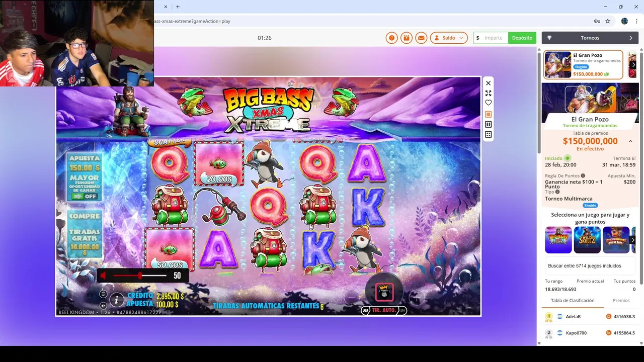Screen dimensions: 644x362
Task: Select the El Gran Pozo tournament card
Action: click(x=583, y=64)
